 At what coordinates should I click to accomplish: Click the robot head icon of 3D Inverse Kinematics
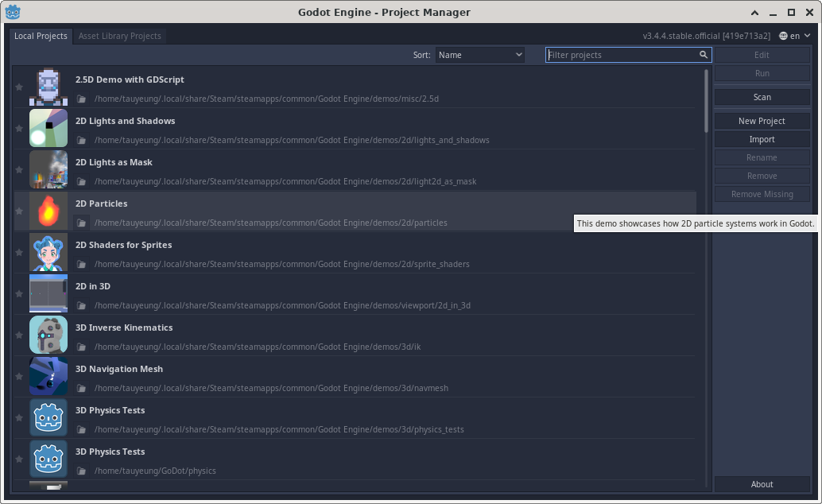(48, 335)
